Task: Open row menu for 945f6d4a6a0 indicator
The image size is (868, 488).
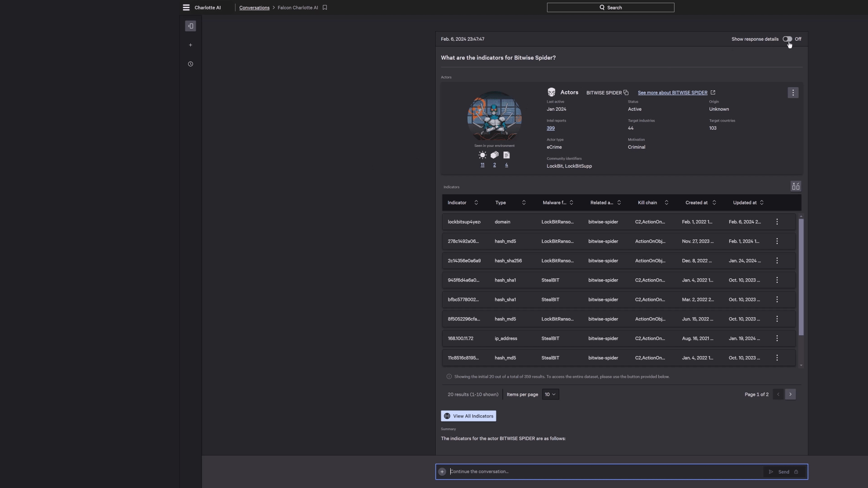Action: 777,280
